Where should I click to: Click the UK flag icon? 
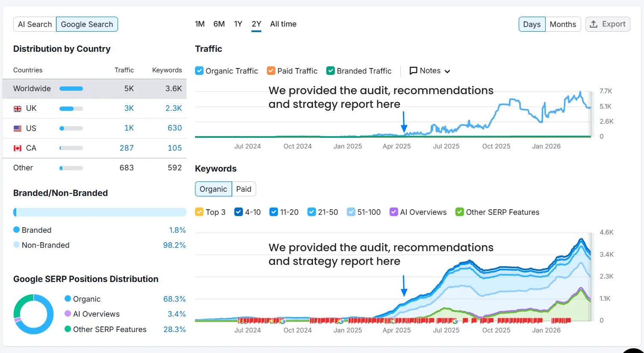(18, 109)
